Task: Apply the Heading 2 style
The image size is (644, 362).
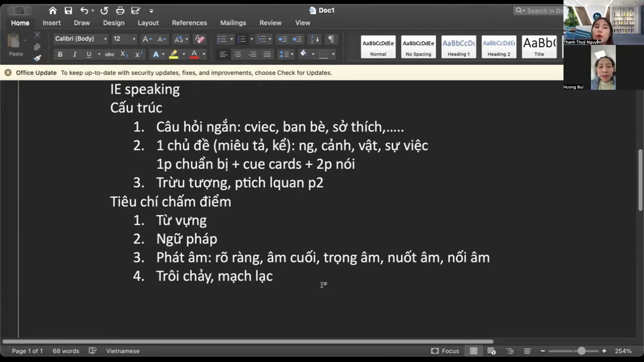Action: point(499,47)
